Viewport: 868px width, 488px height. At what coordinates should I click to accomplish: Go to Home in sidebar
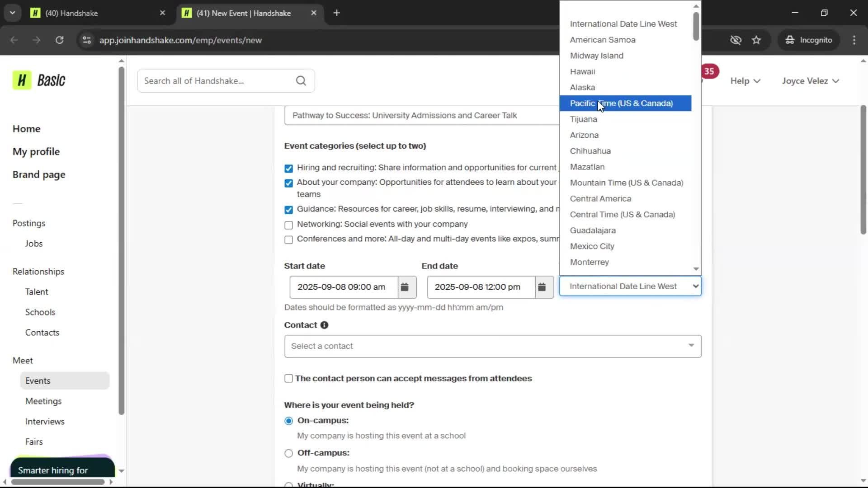click(x=26, y=129)
